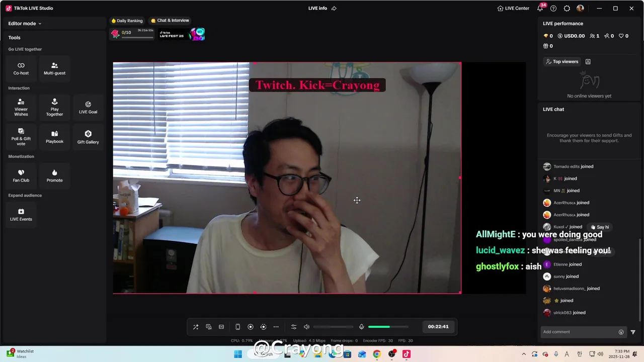Open Poll & Gift vote
This screenshot has width=644, height=362.
pos(21,137)
